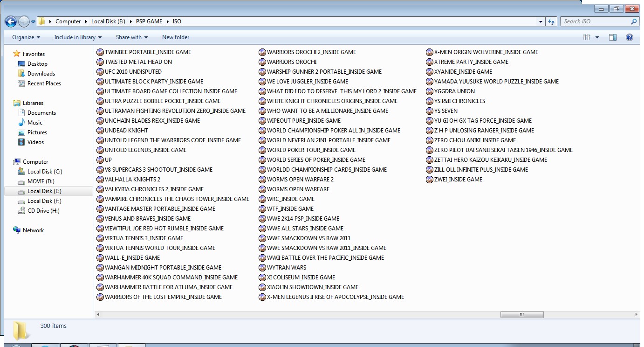Click the UNDEAD KNIGHT file icon

pos(100,131)
